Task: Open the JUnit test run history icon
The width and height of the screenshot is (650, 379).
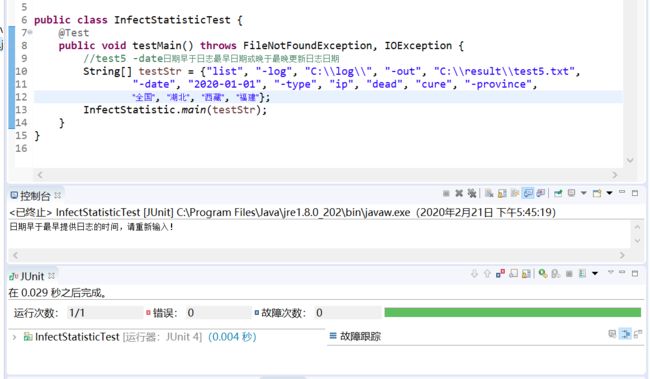Action: pos(582,274)
